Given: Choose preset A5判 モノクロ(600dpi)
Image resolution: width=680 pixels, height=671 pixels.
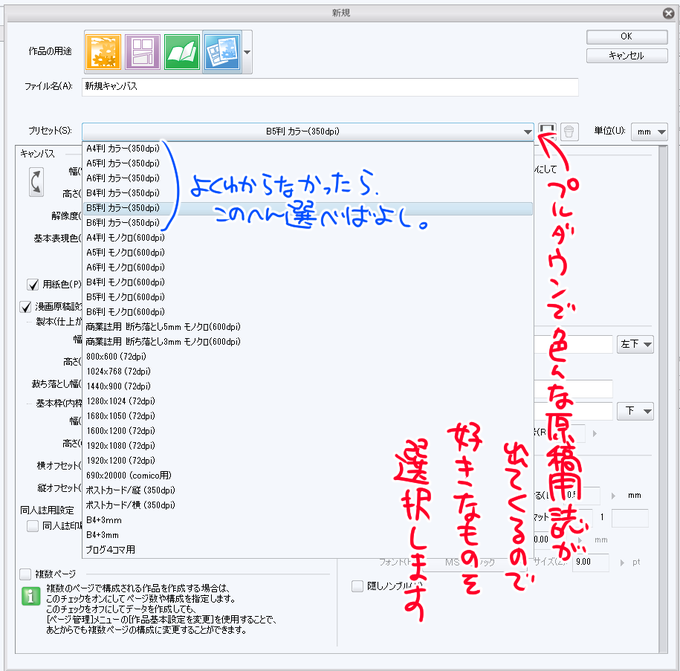Looking at the screenshot, I should (308, 252).
